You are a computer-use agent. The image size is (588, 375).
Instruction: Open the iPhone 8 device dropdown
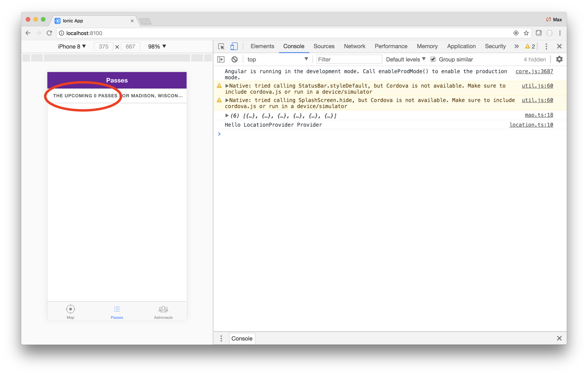(x=72, y=46)
